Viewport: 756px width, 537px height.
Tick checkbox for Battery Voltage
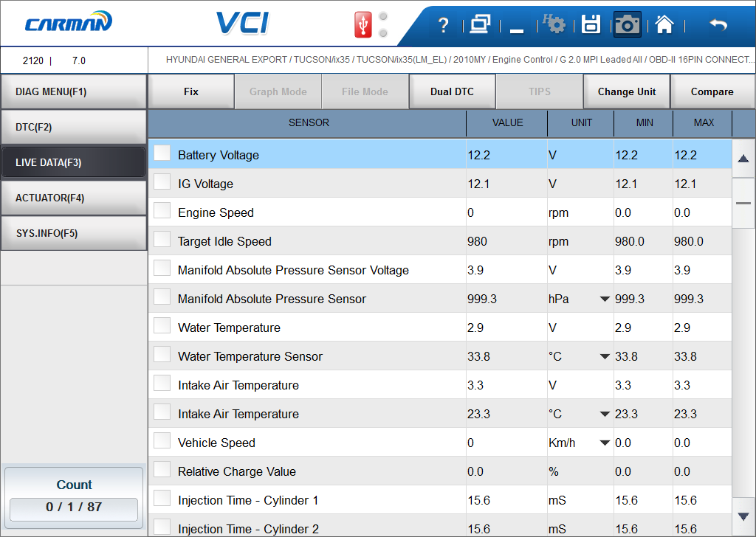tap(162, 153)
